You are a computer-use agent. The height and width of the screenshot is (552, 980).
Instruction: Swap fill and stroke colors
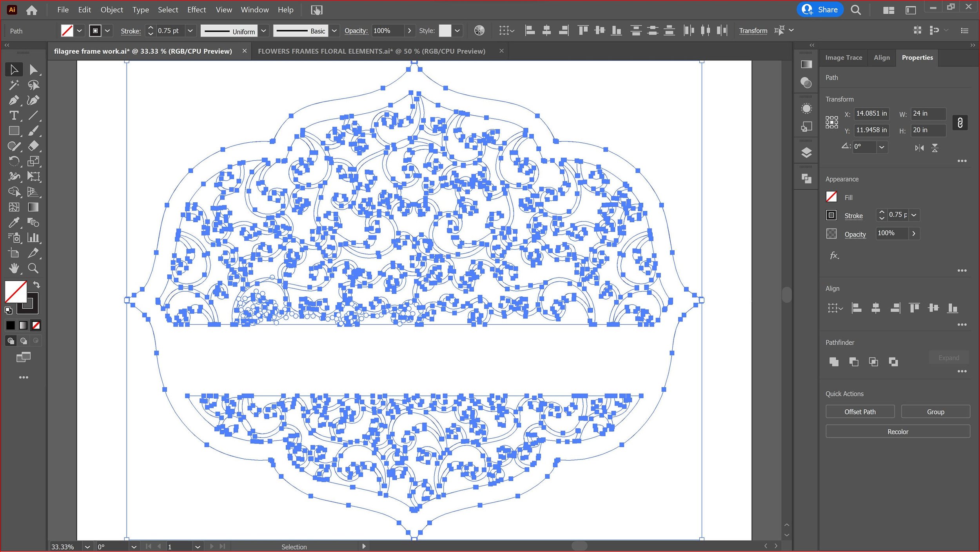point(36,285)
